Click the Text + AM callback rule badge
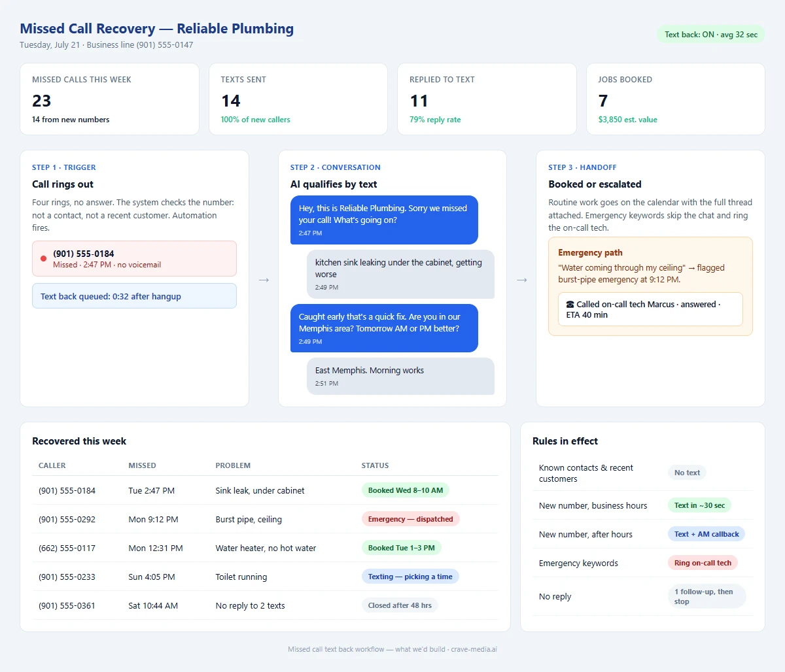 pyautogui.click(x=706, y=534)
